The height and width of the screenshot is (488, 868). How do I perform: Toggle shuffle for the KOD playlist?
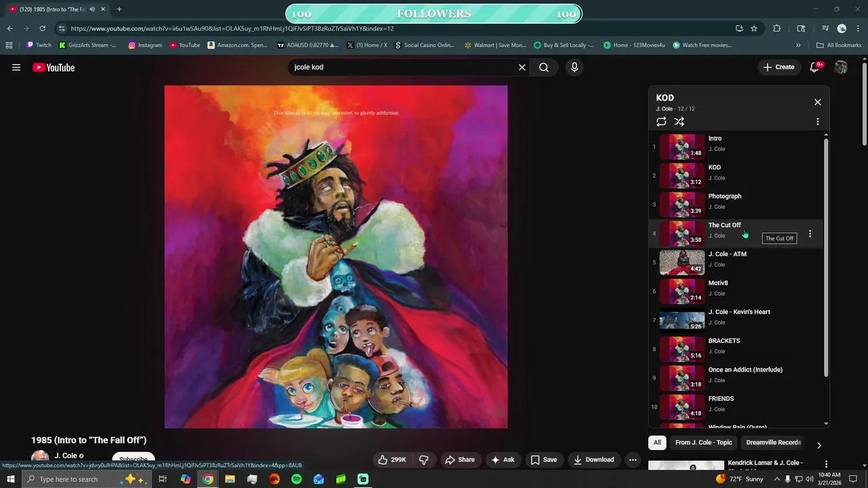tap(679, 122)
